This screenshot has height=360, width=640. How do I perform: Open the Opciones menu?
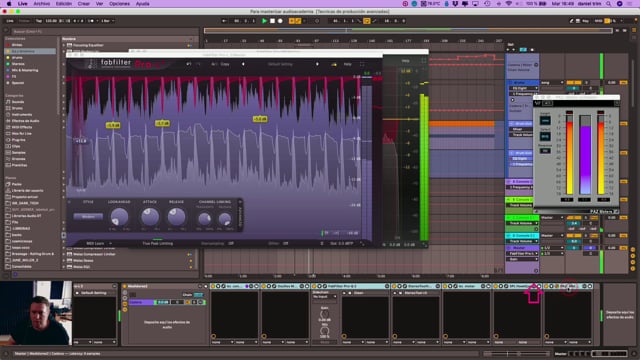(120, 4)
